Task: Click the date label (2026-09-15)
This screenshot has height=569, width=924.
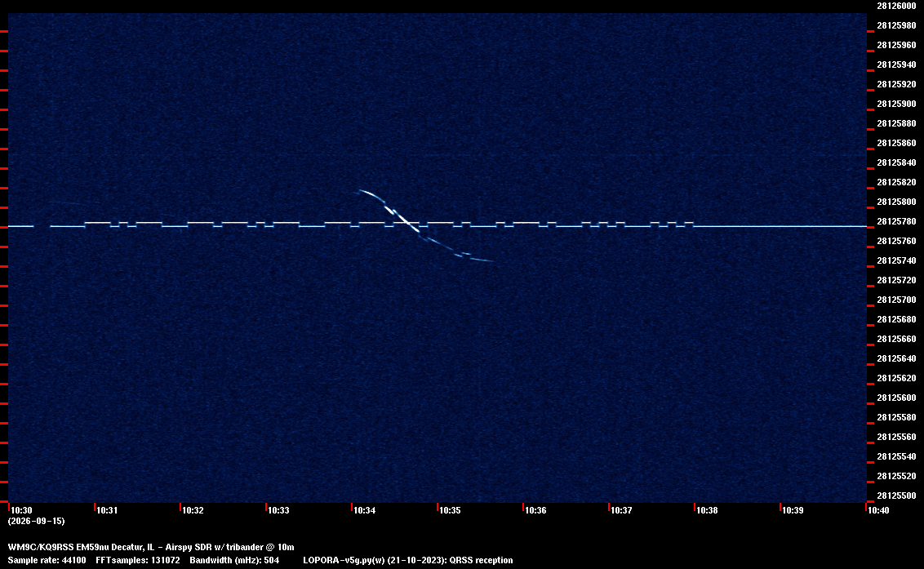Action: coord(36,521)
